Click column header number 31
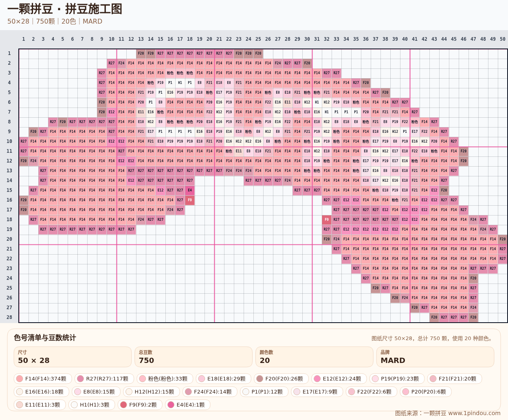The image size is (508, 420). [317, 39]
